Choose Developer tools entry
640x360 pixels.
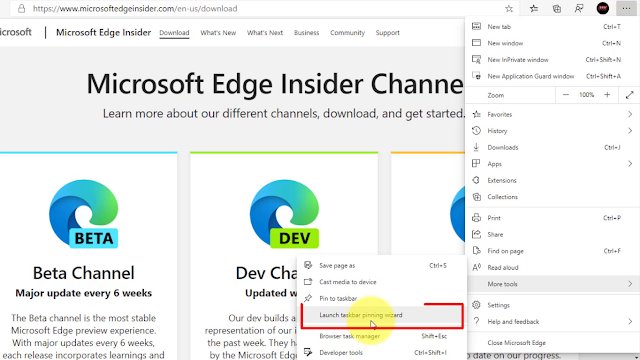point(382,352)
